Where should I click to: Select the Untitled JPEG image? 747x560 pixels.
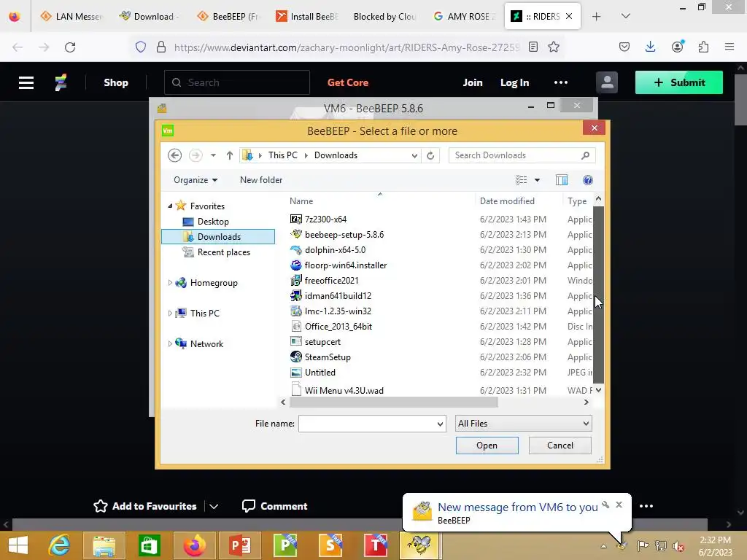[312, 373]
